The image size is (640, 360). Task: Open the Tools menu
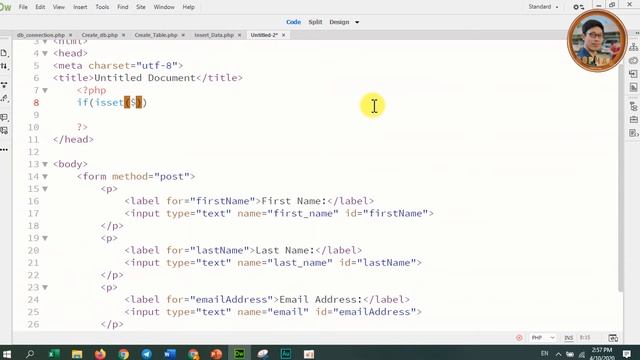tap(102, 7)
